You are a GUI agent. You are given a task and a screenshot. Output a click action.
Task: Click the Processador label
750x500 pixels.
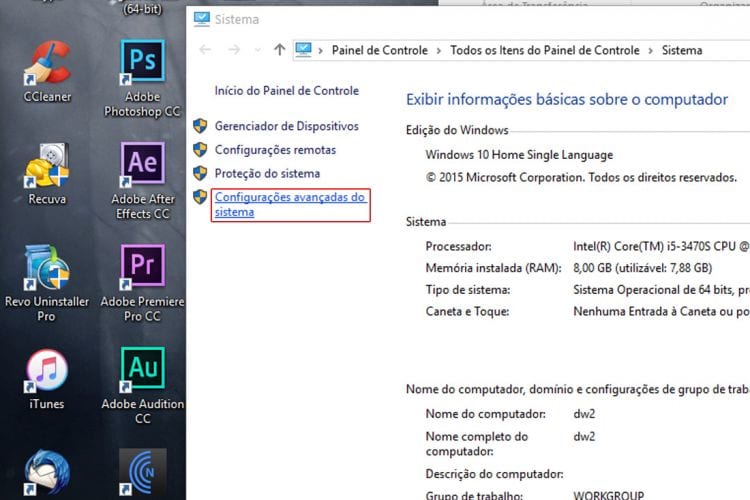click(458, 246)
